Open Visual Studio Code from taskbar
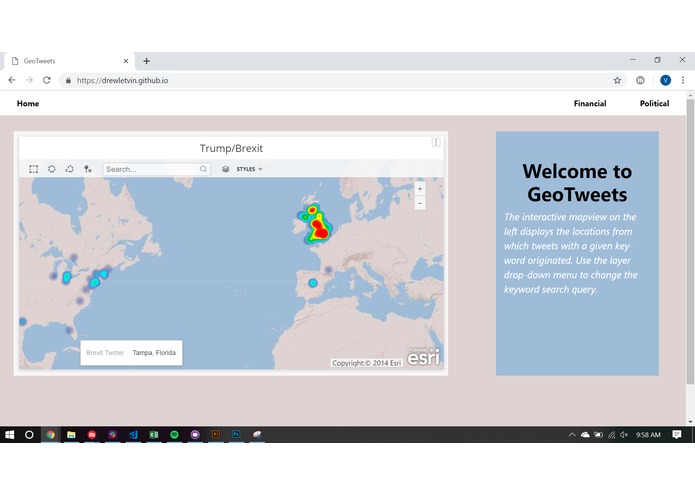 coord(133,435)
